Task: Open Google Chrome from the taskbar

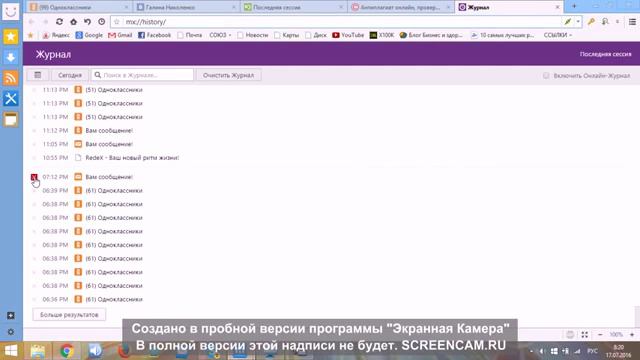Action: pyautogui.click(x=67, y=351)
